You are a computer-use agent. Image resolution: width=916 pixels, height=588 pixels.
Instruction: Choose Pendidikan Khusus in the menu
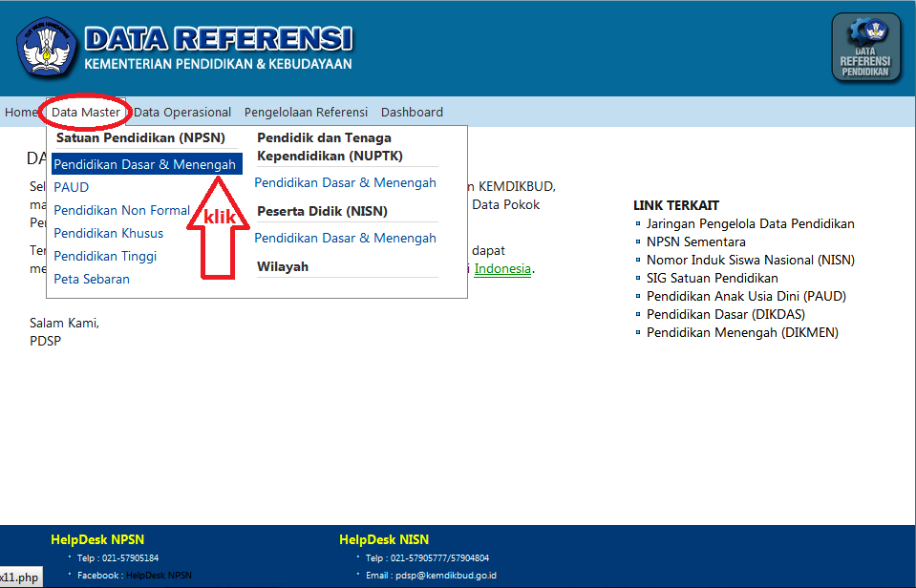(x=108, y=233)
